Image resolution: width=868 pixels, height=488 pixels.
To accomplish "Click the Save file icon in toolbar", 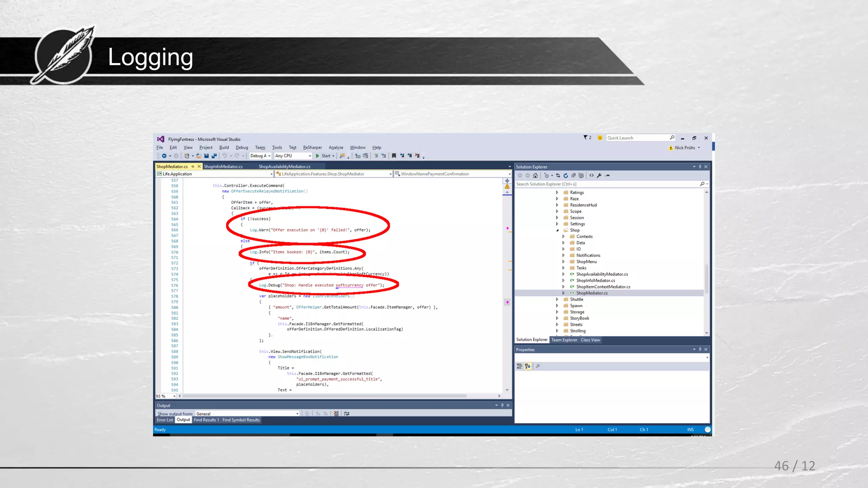I will coord(206,156).
